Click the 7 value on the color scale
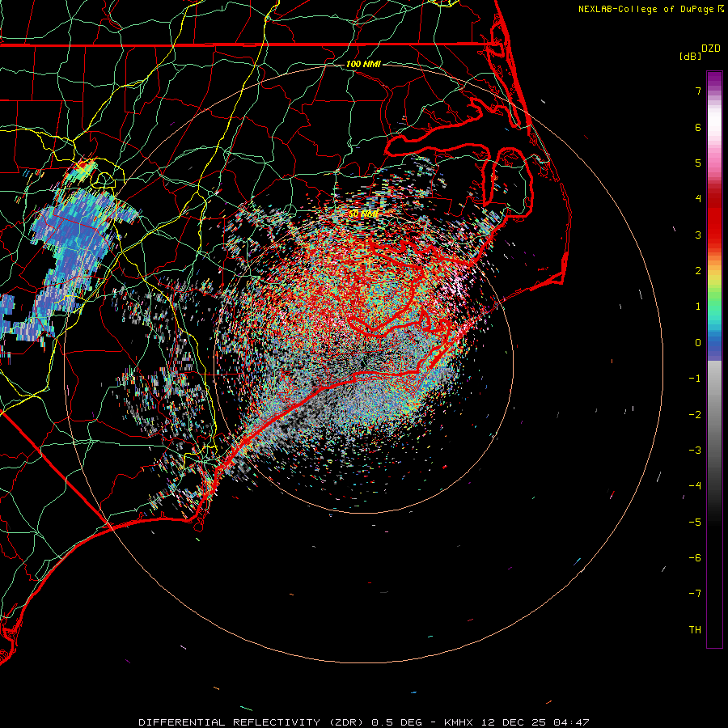This screenshot has height=728, width=728. pyautogui.click(x=698, y=91)
